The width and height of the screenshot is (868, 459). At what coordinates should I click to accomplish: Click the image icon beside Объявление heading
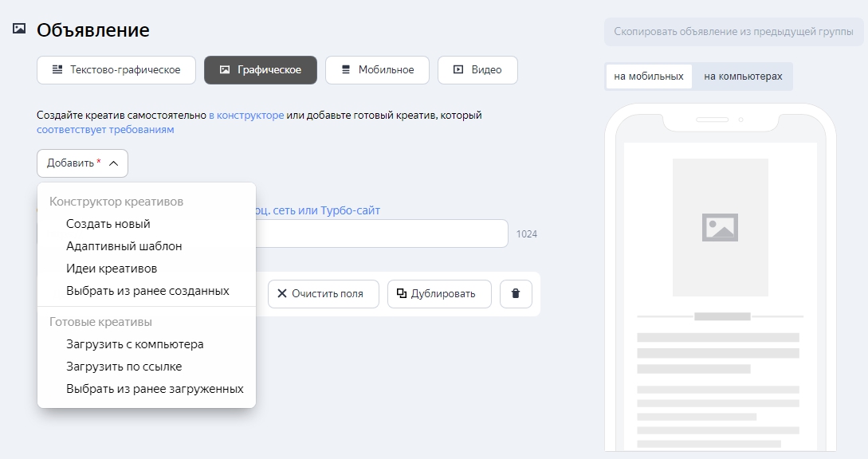tap(19, 29)
